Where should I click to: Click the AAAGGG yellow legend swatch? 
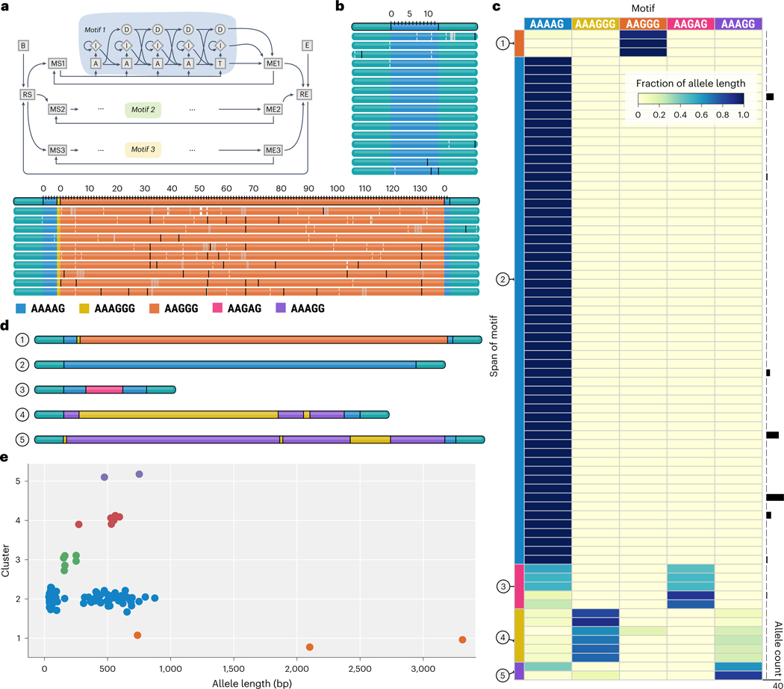tap(84, 308)
